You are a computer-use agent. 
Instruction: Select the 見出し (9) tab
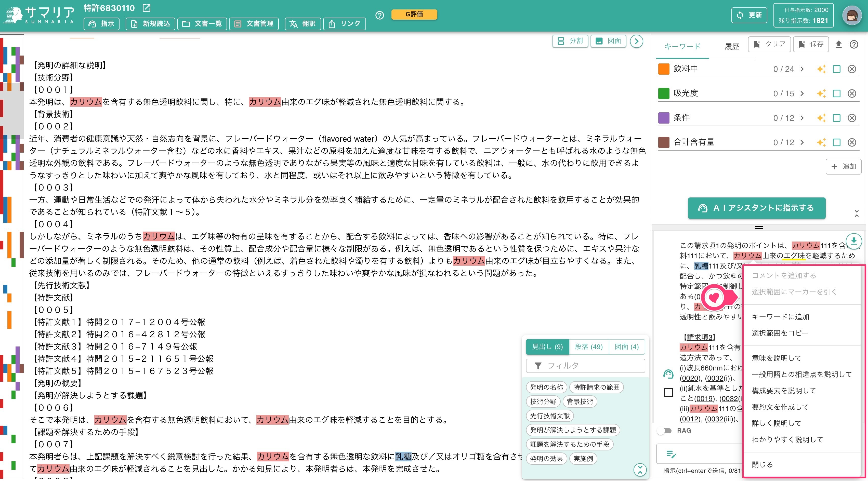point(547,346)
